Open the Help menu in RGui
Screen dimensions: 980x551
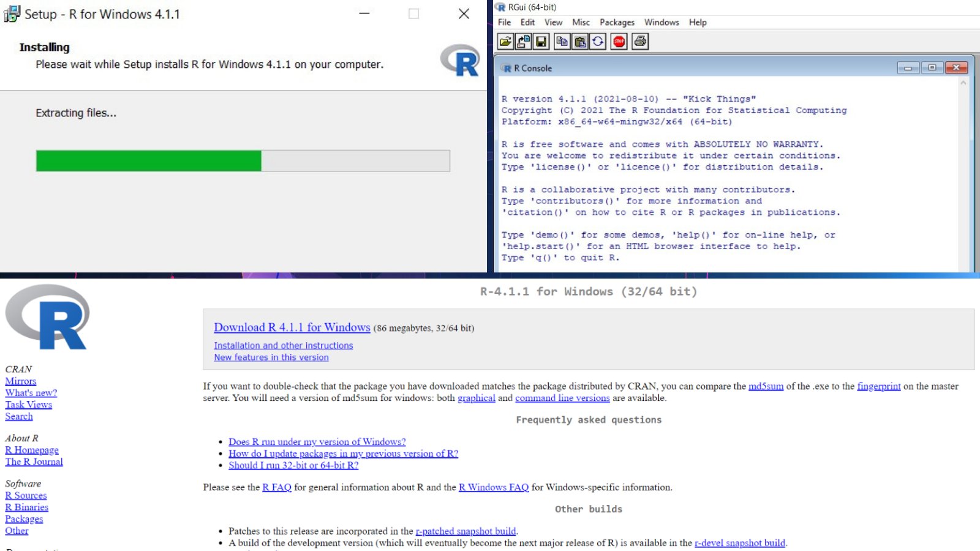[698, 22]
